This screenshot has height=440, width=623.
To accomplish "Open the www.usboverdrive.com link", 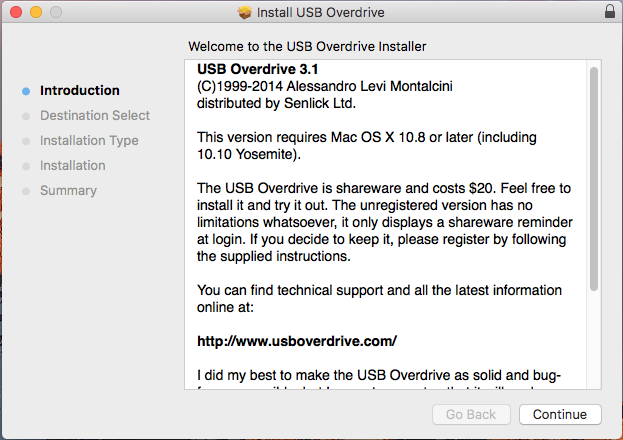I will (x=297, y=340).
